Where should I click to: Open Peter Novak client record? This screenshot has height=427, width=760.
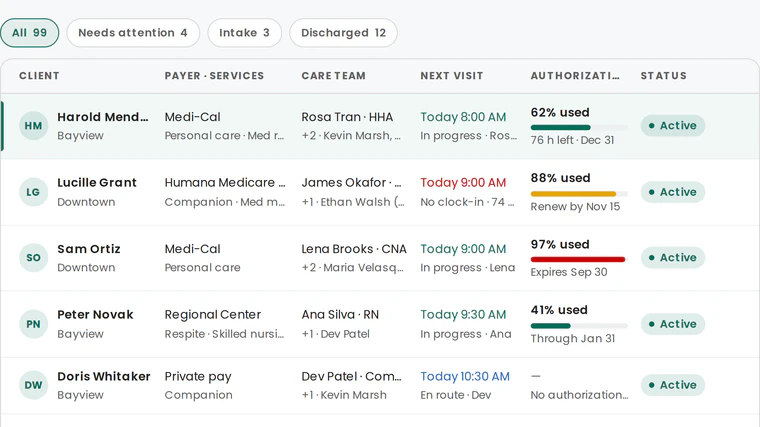tap(95, 315)
